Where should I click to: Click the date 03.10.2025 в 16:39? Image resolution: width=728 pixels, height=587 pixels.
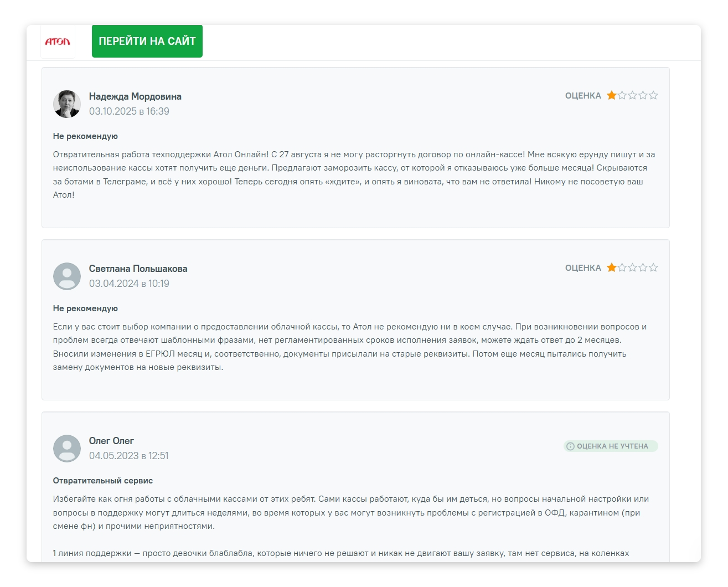point(130,111)
